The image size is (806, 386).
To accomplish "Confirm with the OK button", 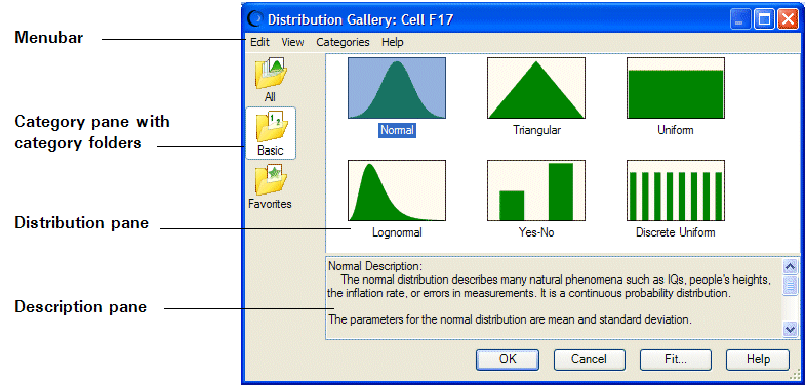I will [507, 359].
